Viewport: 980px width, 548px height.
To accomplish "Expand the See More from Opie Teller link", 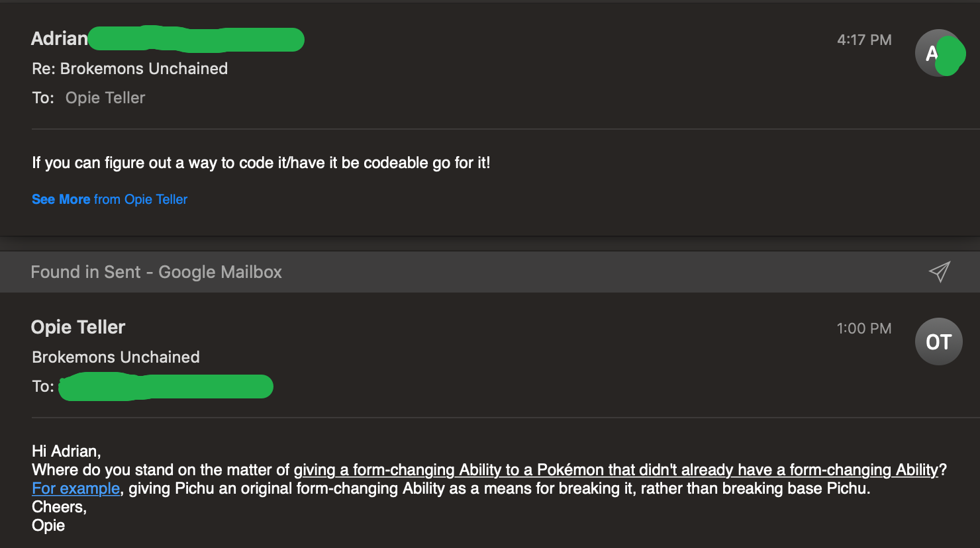I will pyautogui.click(x=109, y=199).
